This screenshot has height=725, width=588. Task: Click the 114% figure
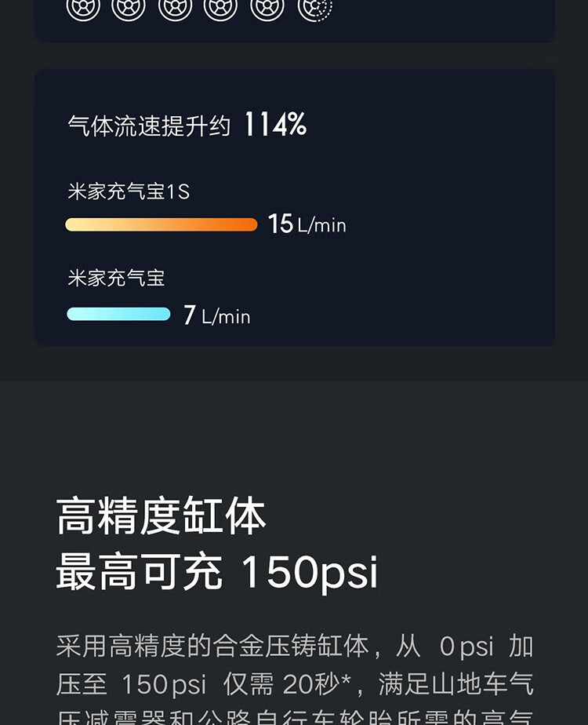(x=274, y=125)
